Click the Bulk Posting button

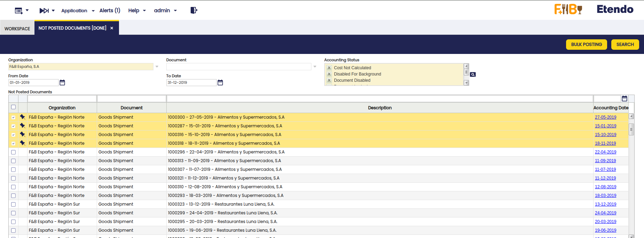[x=587, y=45]
